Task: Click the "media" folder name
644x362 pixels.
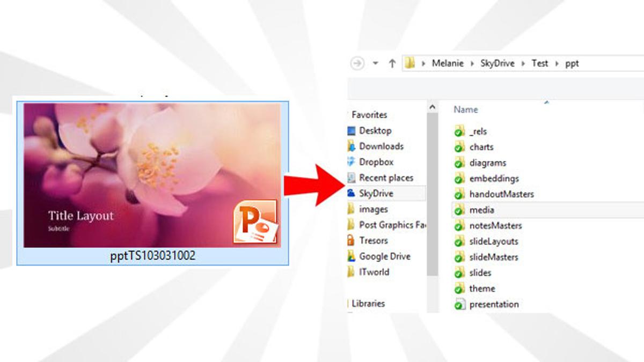Action: click(482, 210)
